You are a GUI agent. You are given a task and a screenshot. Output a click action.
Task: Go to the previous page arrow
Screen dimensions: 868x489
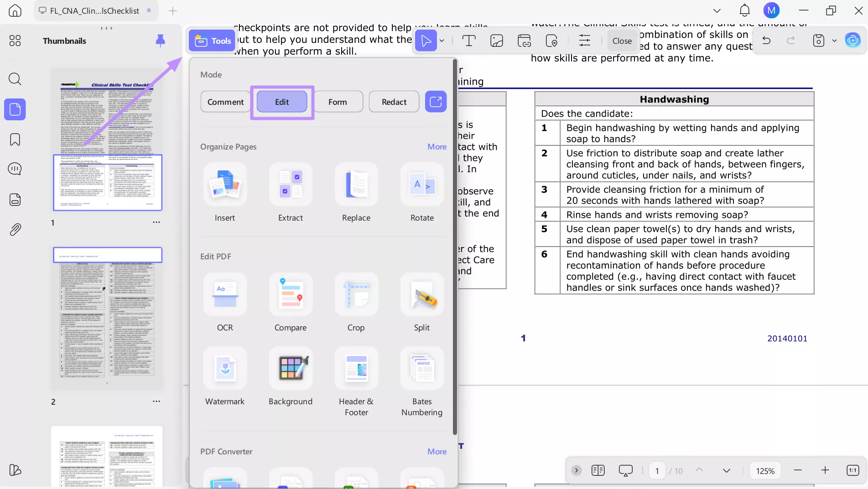[699, 471]
